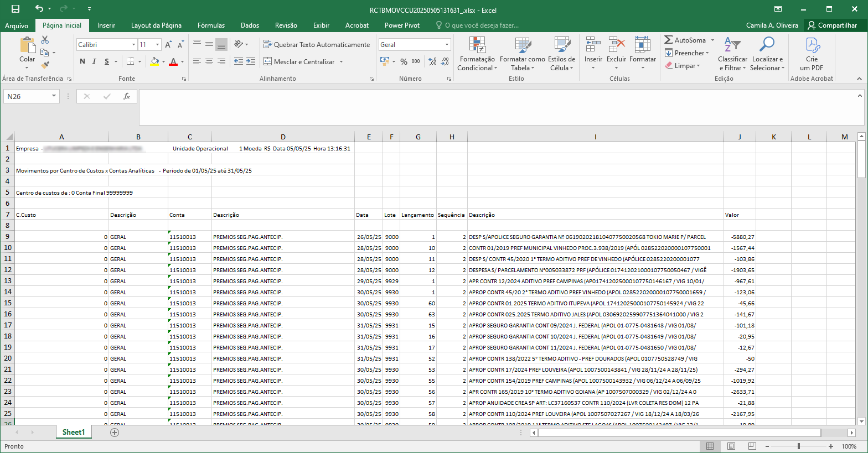The image size is (868, 453).
Task: Click the increase decimal places icon
Action: [x=433, y=61]
